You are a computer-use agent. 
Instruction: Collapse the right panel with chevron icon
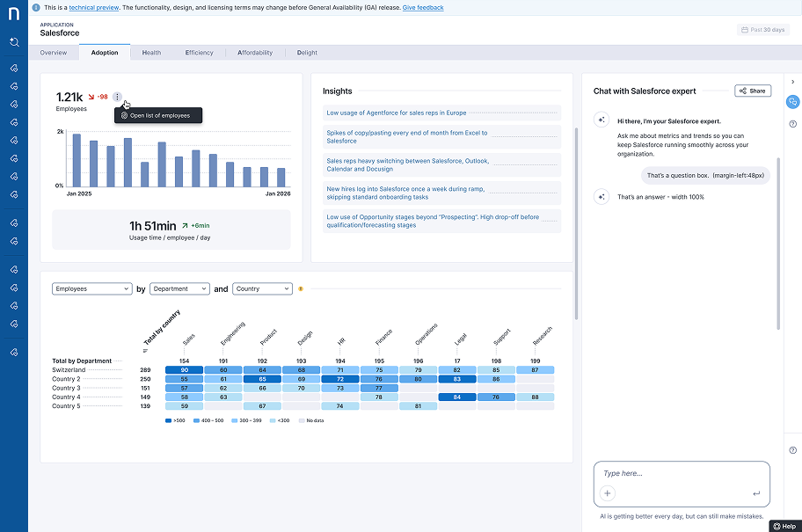(x=793, y=82)
